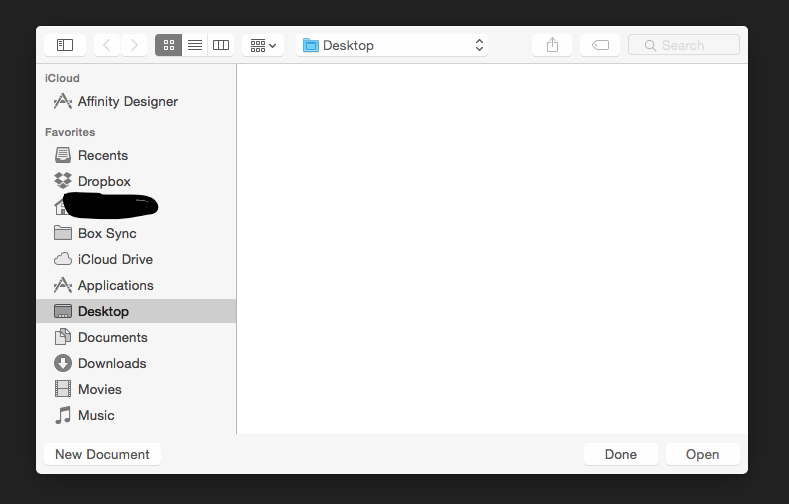Click the Done button

point(620,454)
